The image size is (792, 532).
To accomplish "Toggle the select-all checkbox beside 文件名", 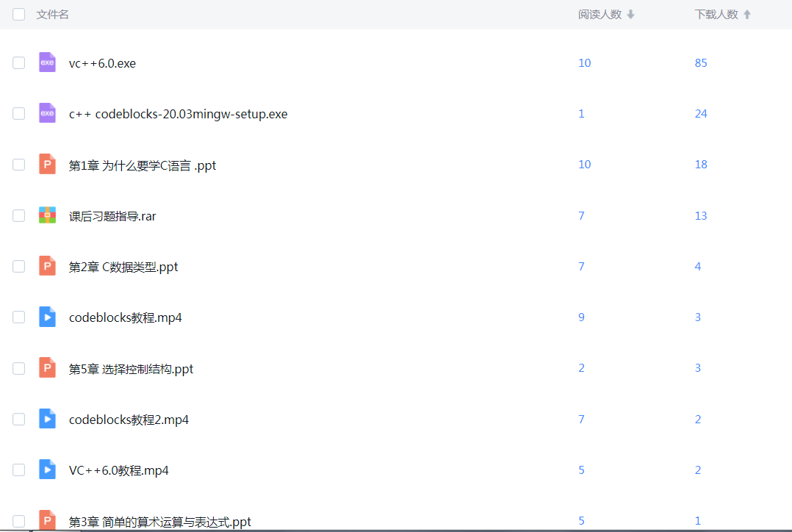I will tap(19, 14).
